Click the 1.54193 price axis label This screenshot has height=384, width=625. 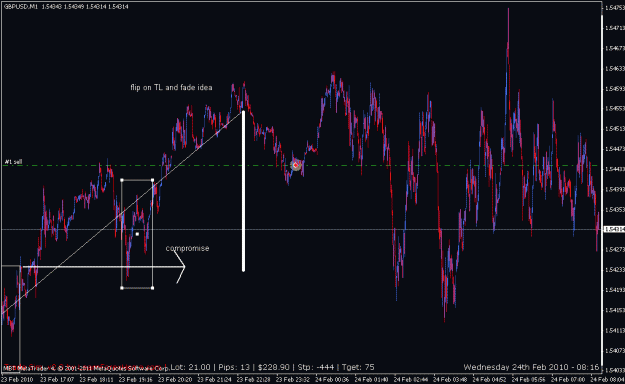615,290
